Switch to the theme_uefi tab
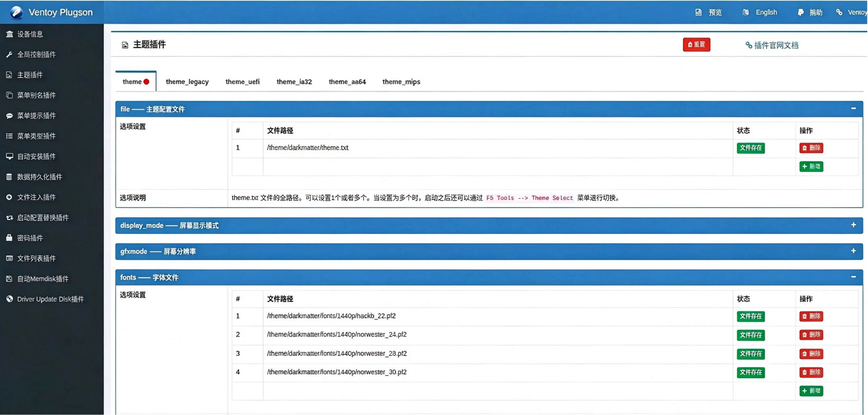 (243, 82)
